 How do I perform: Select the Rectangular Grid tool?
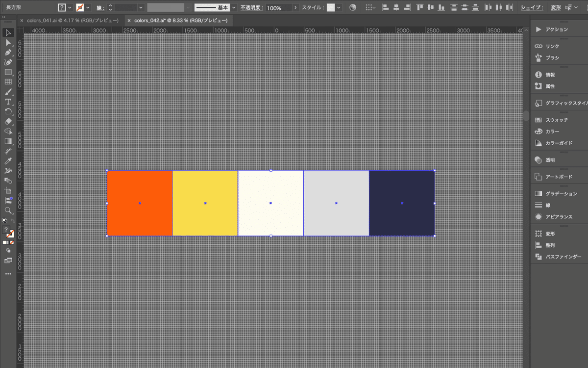click(8, 82)
